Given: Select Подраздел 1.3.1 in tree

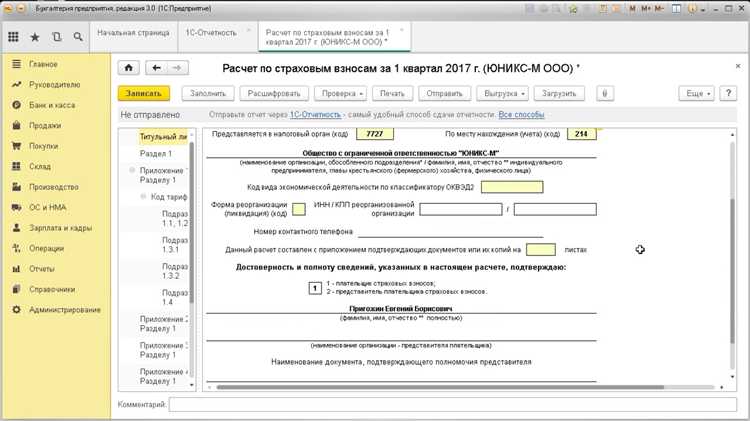Looking at the screenshot, I should pos(175,244).
